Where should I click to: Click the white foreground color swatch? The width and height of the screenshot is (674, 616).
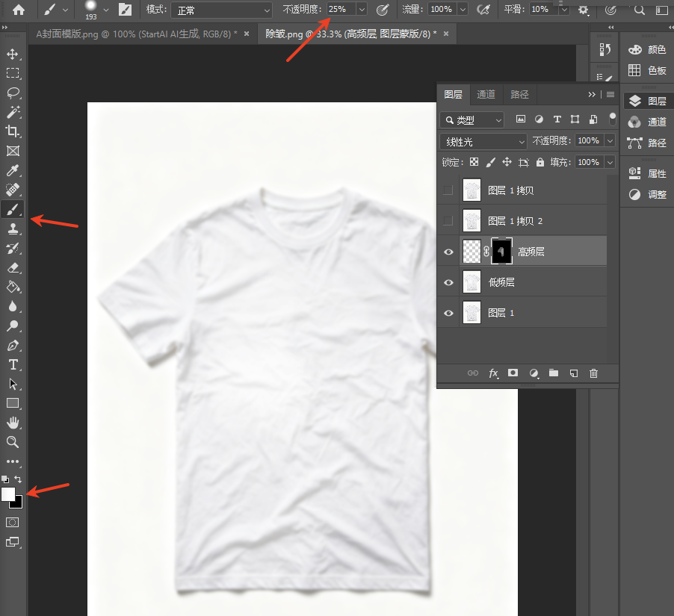coord(7,494)
